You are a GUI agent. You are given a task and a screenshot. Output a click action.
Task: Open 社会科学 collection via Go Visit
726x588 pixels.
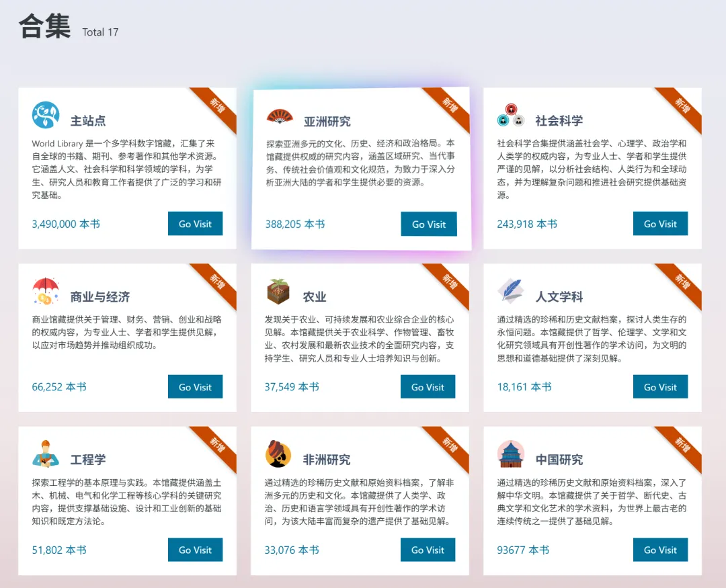pyautogui.click(x=660, y=224)
